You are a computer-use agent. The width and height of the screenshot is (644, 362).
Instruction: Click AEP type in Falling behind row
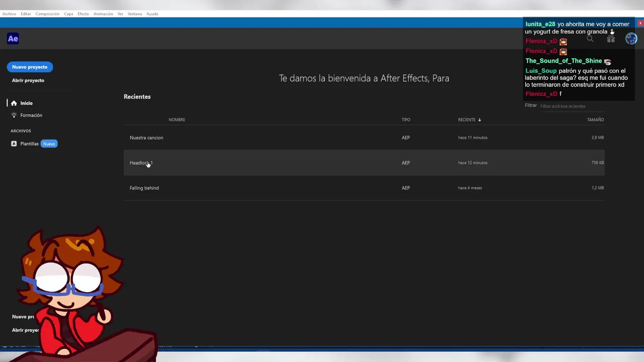pyautogui.click(x=406, y=188)
